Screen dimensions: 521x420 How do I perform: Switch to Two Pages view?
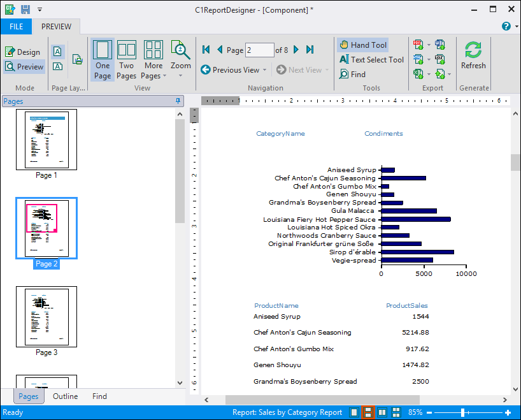point(127,59)
